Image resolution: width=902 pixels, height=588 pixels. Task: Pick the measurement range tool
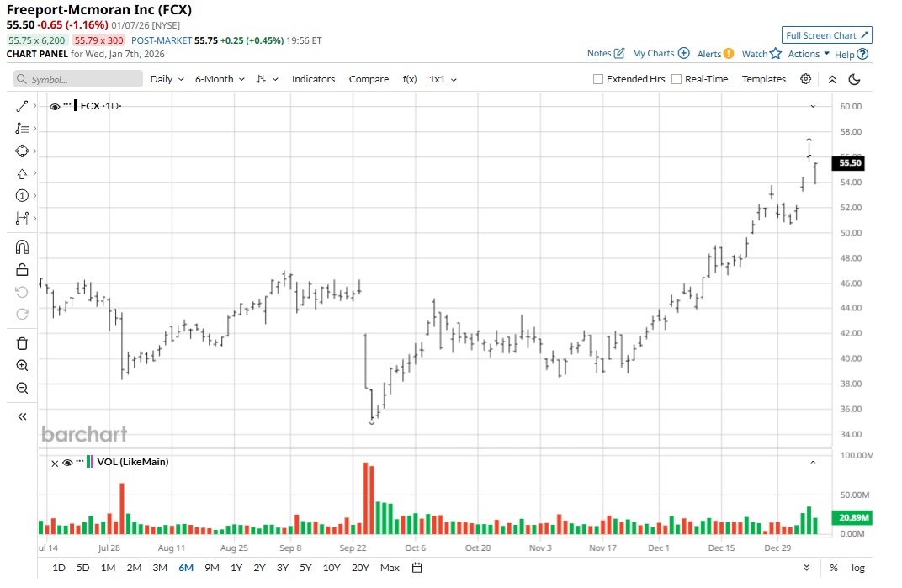[22, 218]
